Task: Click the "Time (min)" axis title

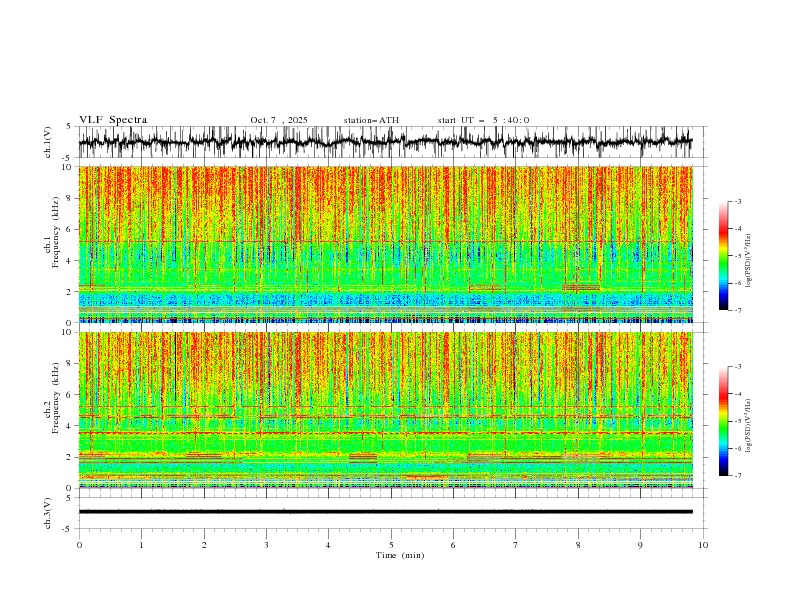Action: (x=400, y=555)
